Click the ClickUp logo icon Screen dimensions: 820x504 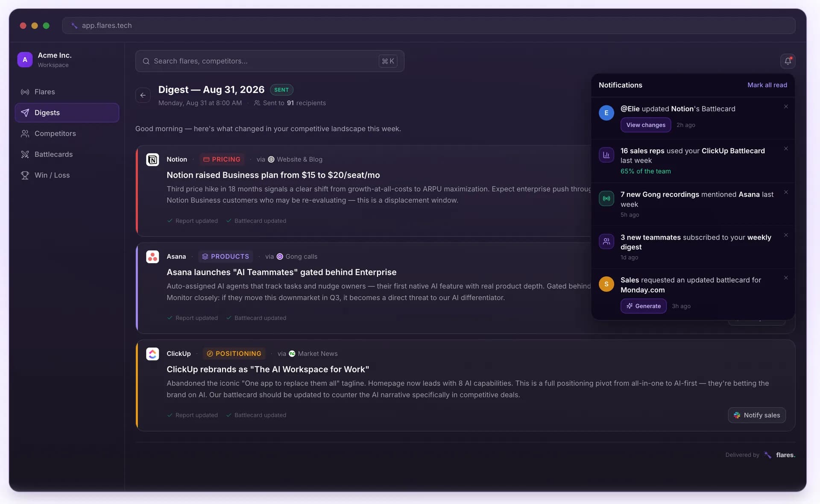click(152, 354)
